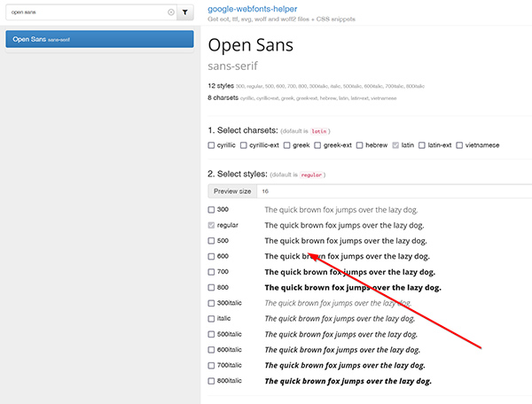Enable the cyrillic charset checkbox

(x=211, y=145)
